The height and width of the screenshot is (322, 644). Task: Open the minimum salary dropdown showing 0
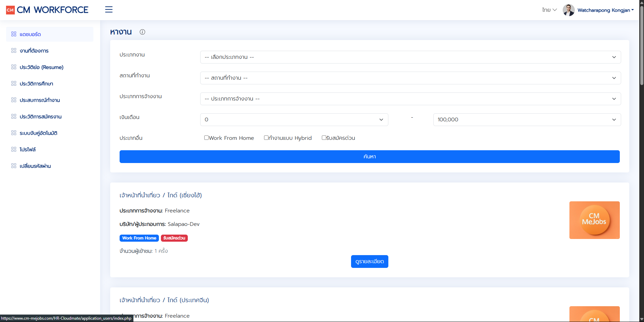[294, 120]
